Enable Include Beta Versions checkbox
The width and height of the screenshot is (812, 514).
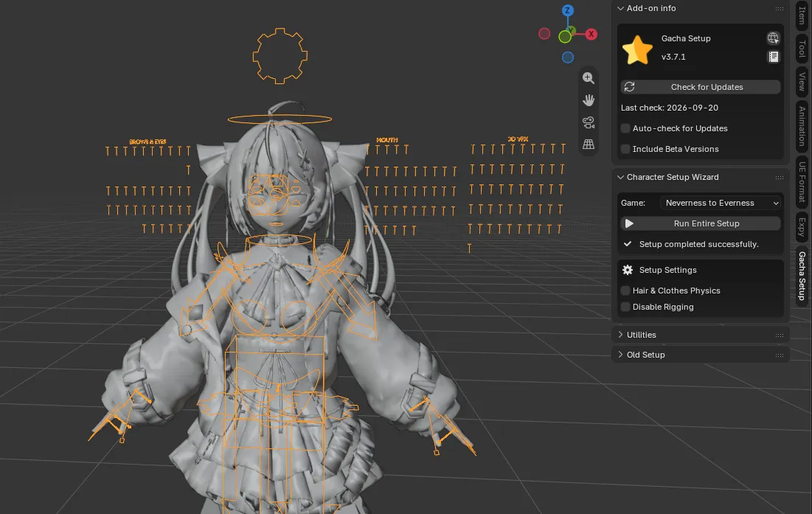point(625,149)
